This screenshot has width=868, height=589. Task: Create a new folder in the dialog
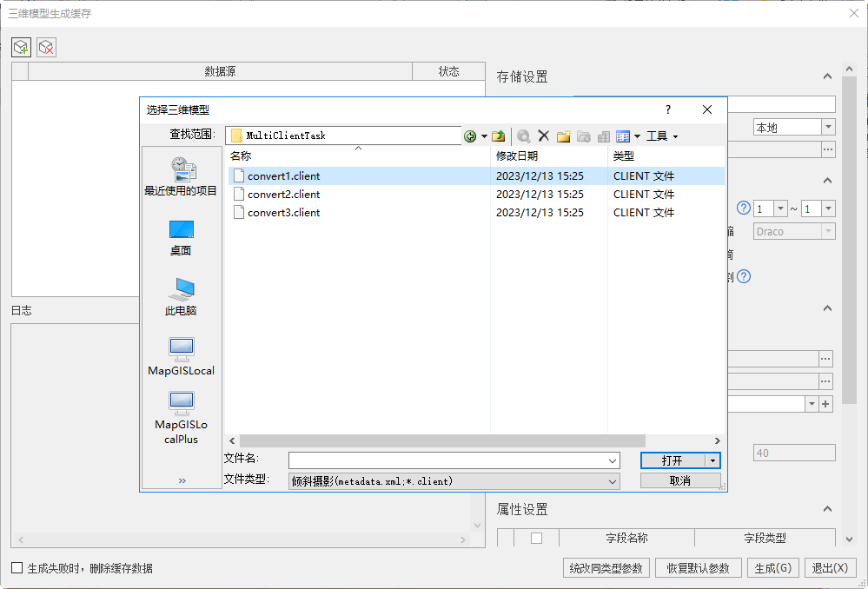point(564,136)
